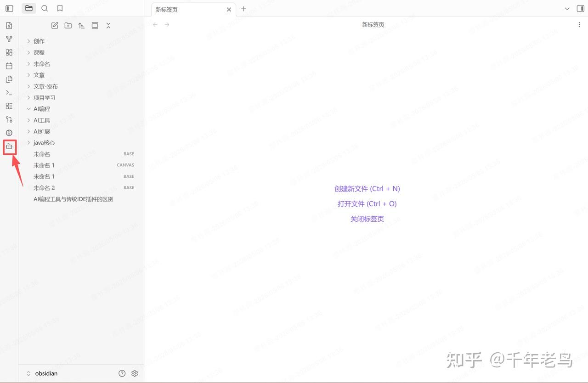The image size is (588, 383).
Task: Toggle the right sidebar icon
Action: click(x=580, y=9)
